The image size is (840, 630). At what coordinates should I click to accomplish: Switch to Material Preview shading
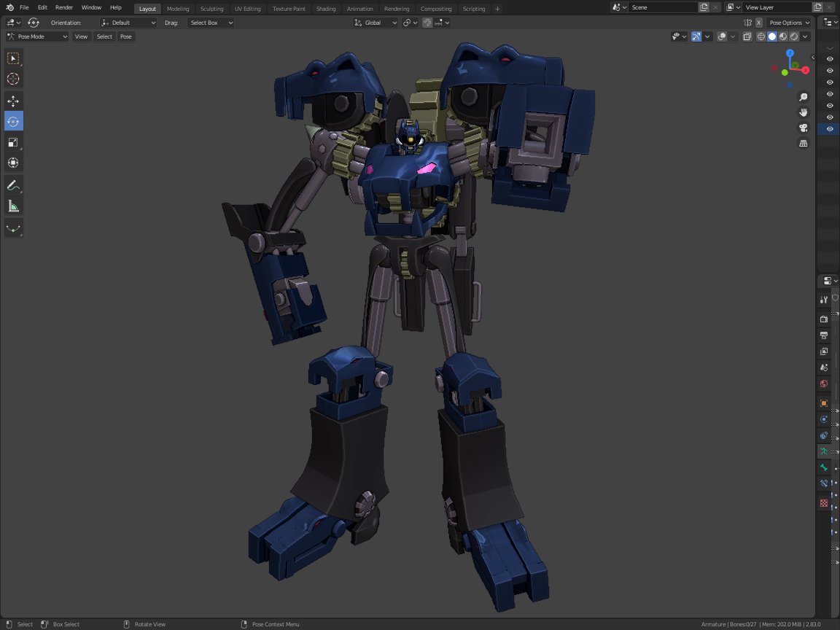pos(783,36)
